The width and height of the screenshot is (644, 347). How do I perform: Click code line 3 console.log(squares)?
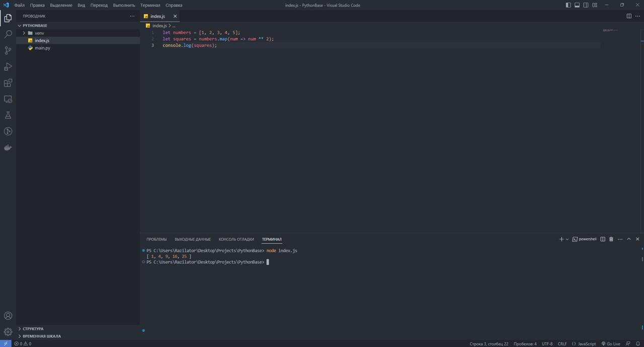pos(190,45)
